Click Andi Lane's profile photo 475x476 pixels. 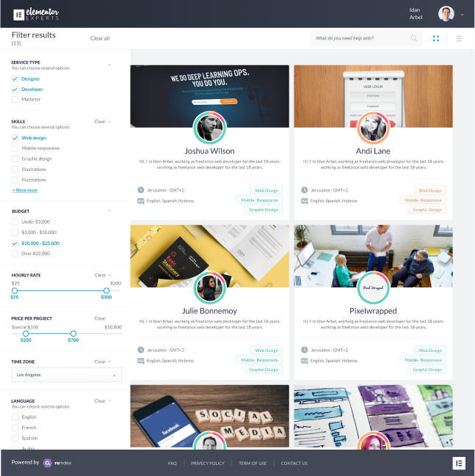pos(373,128)
